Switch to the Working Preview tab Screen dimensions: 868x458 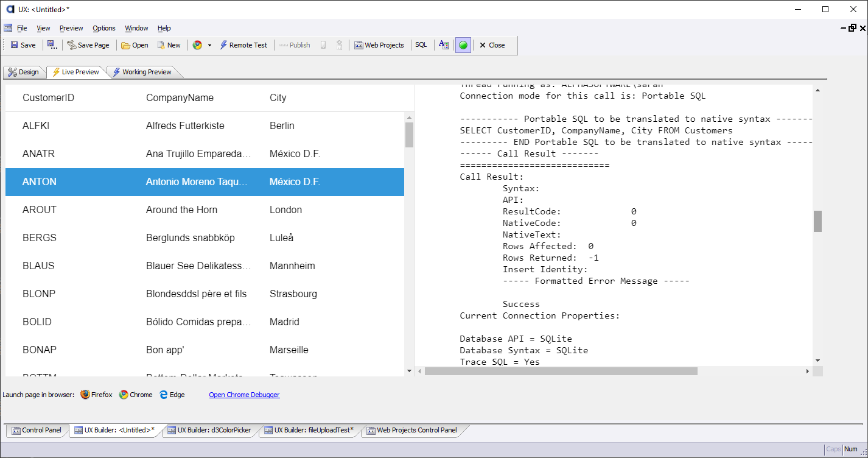(x=142, y=72)
